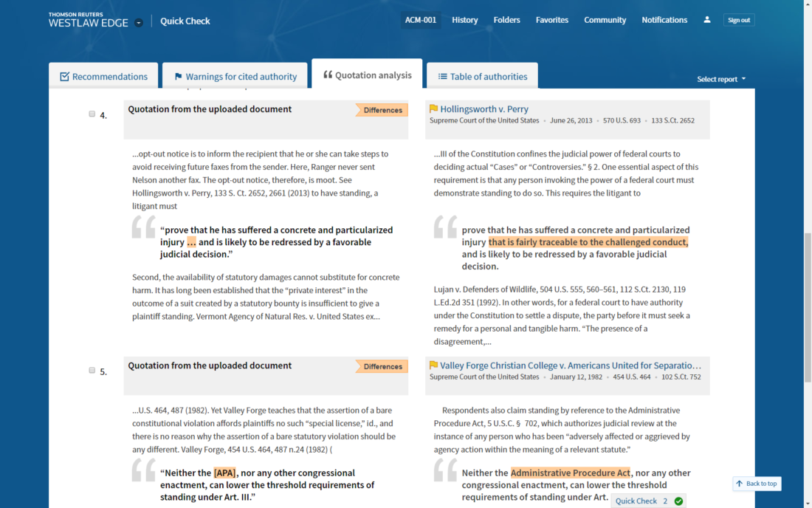812x508 pixels.
Task: Select the checkbox for quotation 4
Action: pos(92,114)
